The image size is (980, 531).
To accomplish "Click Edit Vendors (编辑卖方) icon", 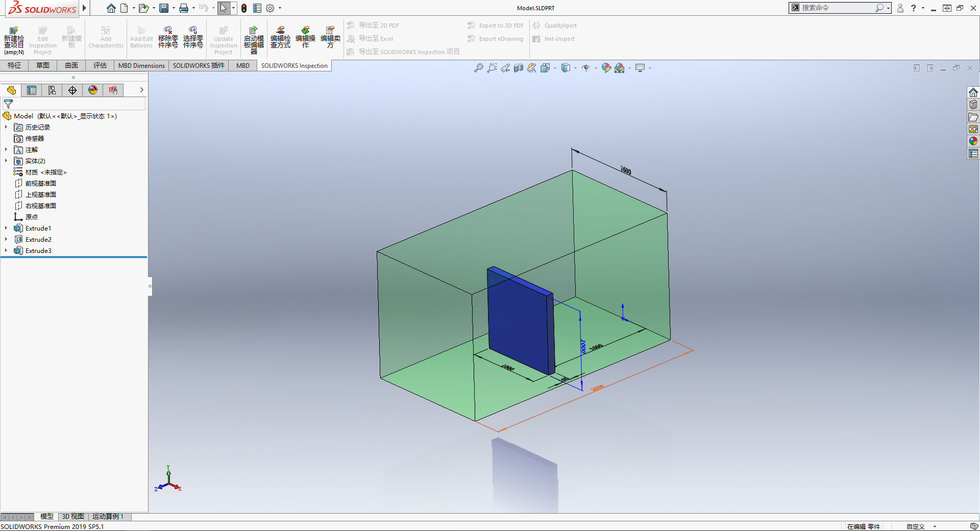I will click(x=330, y=37).
